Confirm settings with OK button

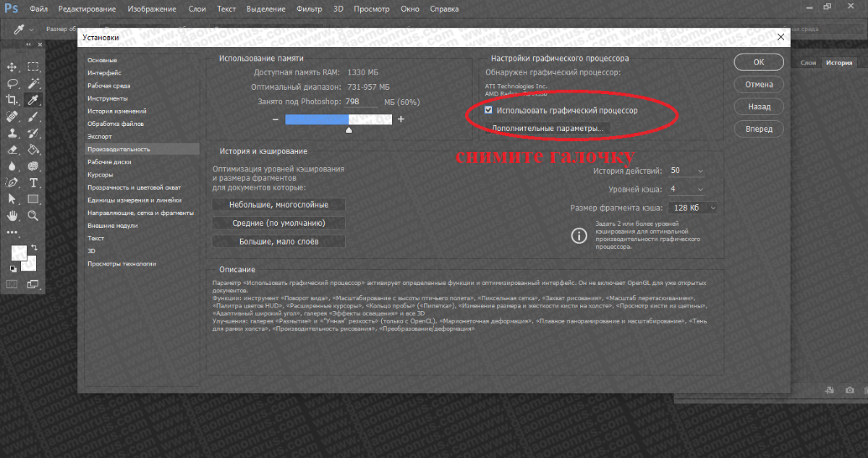pos(758,62)
